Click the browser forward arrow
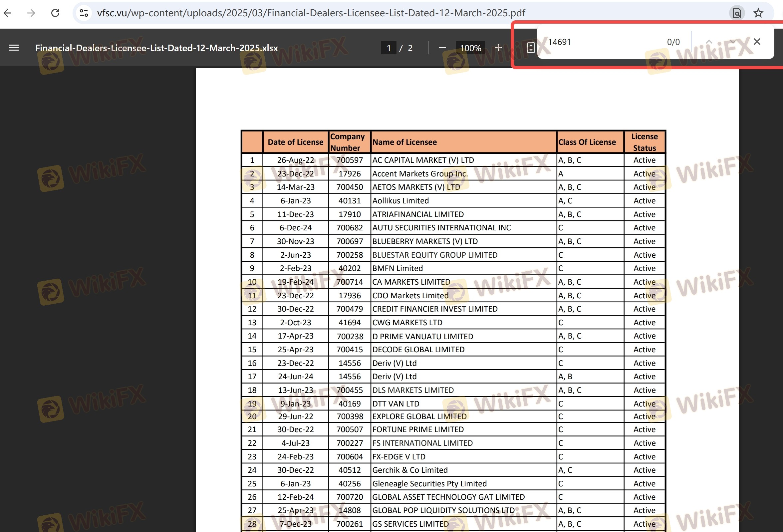Image resolution: width=783 pixels, height=532 pixels. (31, 13)
